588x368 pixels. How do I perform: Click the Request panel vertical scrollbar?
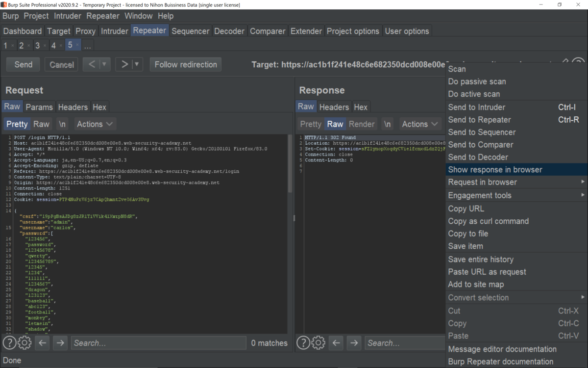291,163
